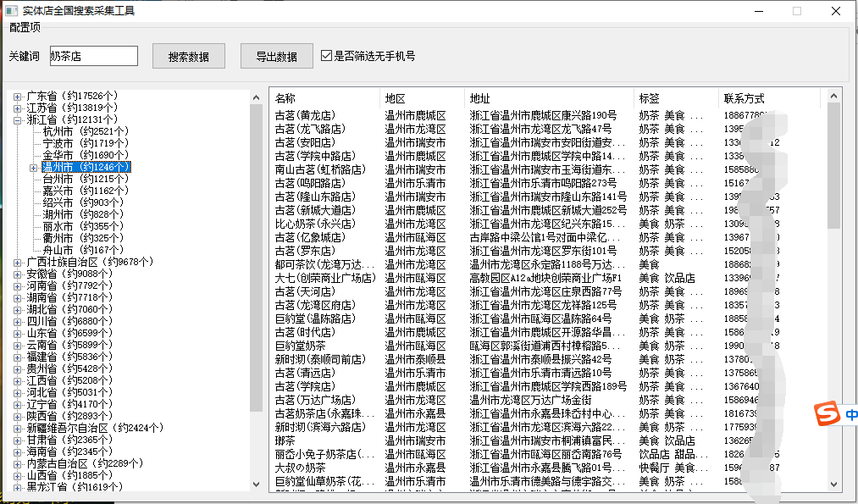Click the keyword input field containing 奶茶店

(93, 56)
